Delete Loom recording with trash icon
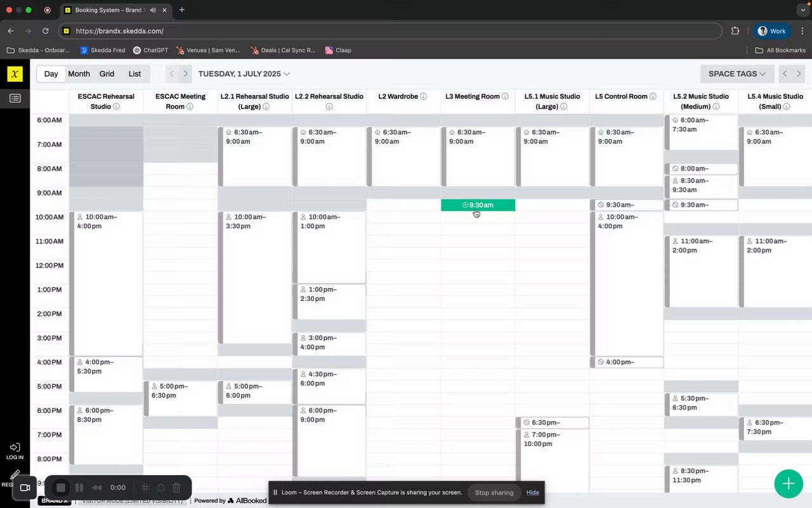The image size is (812, 508). click(177, 488)
